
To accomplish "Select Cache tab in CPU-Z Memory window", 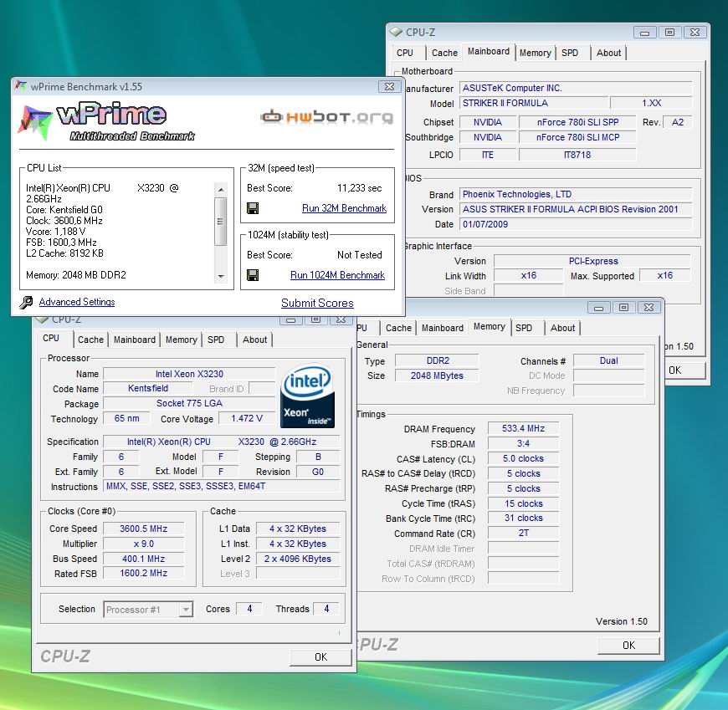I will coord(398,328).
